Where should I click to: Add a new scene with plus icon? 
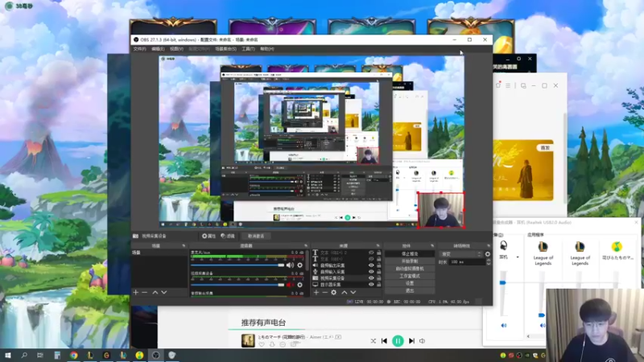pyautogui.click(x=136, y=292)
